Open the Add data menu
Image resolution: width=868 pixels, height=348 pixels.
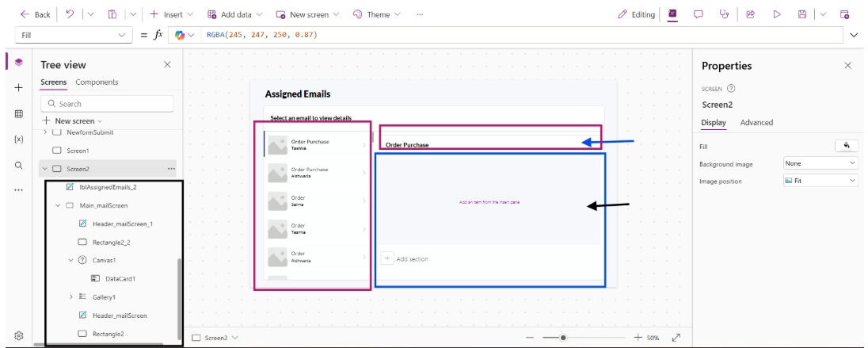(x=234, y=14)
